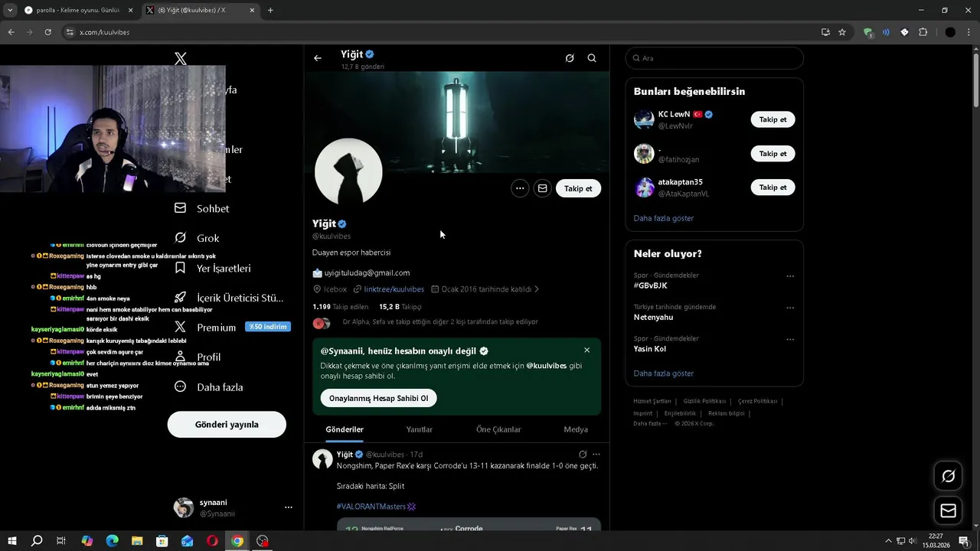This screenshot has height=551, width=980.
Task: Follow atakaptan35
Action: [773, 187]
